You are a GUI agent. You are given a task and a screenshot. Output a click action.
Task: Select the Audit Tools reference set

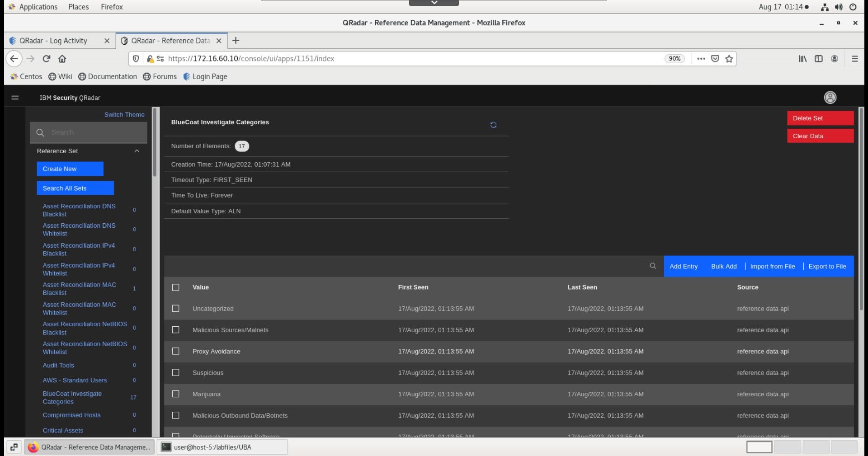point(58,365)
